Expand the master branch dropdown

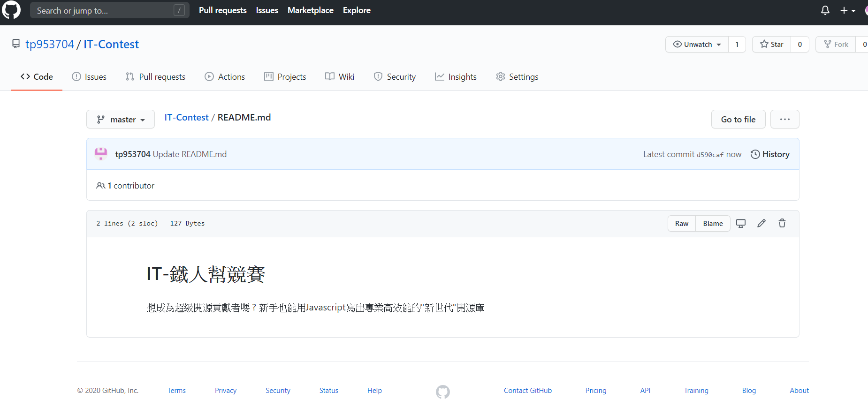121,119
